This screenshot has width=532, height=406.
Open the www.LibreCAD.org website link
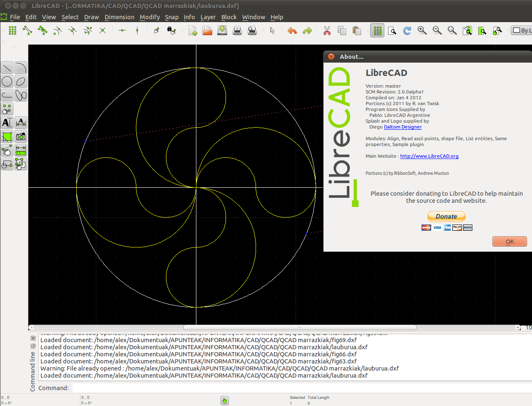[429, 156]
